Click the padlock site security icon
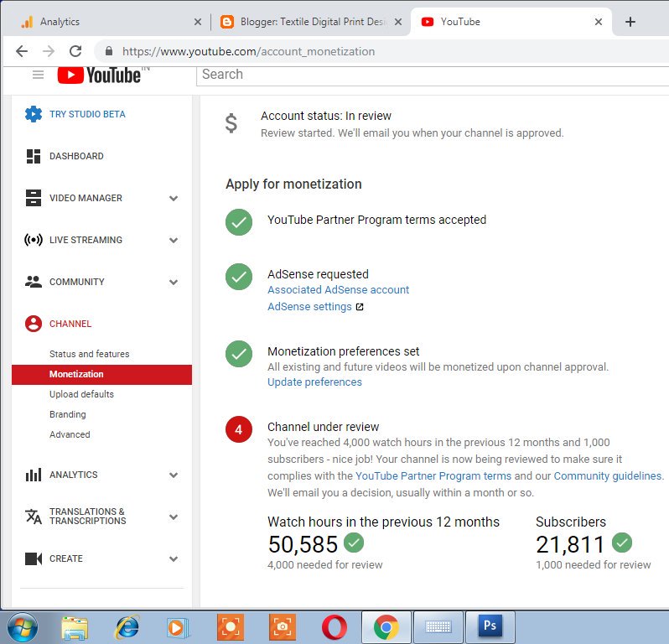This screenshot has width=669, height=644. click(109, 51)
